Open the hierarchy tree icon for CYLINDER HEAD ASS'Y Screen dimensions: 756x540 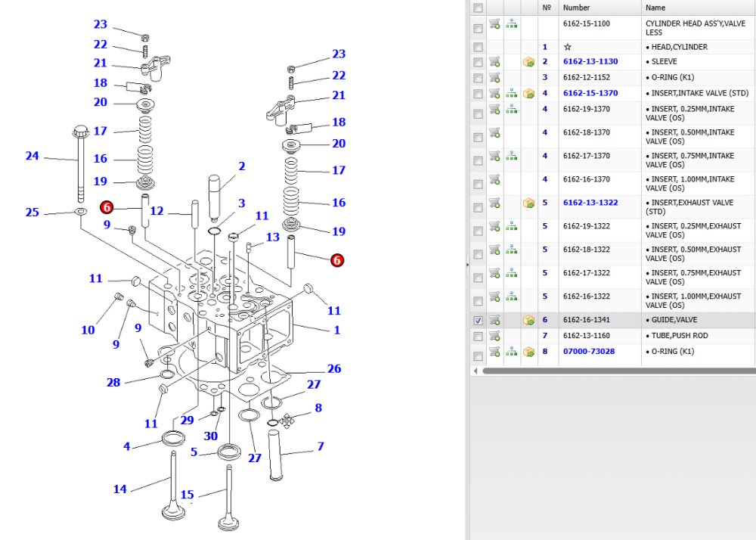[512, 23]
